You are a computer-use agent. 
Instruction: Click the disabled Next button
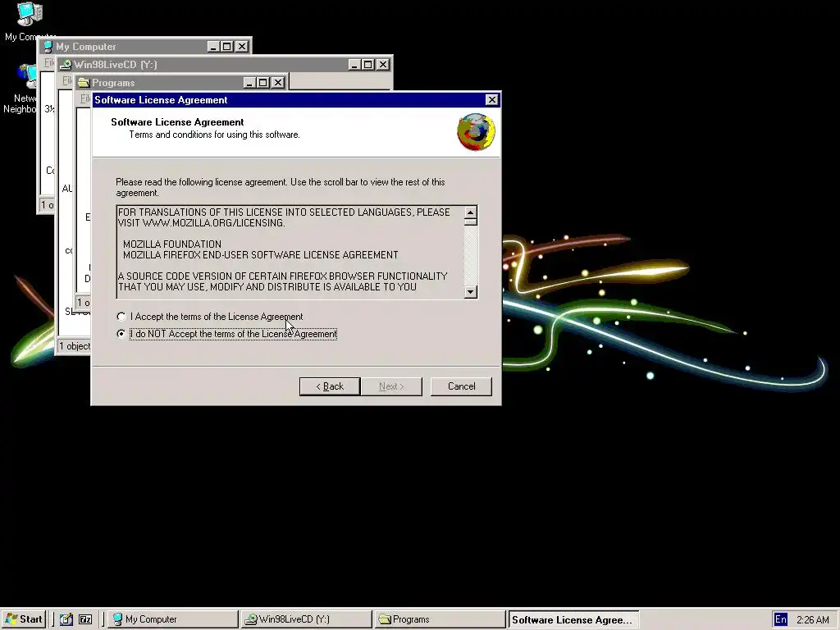pyautogui.click(x=391, y=386)
